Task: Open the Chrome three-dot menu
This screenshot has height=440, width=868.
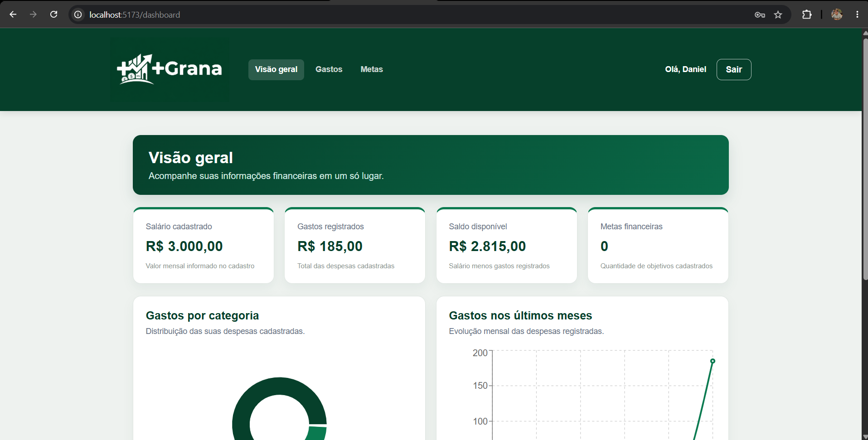Action: tap(857, 15)
